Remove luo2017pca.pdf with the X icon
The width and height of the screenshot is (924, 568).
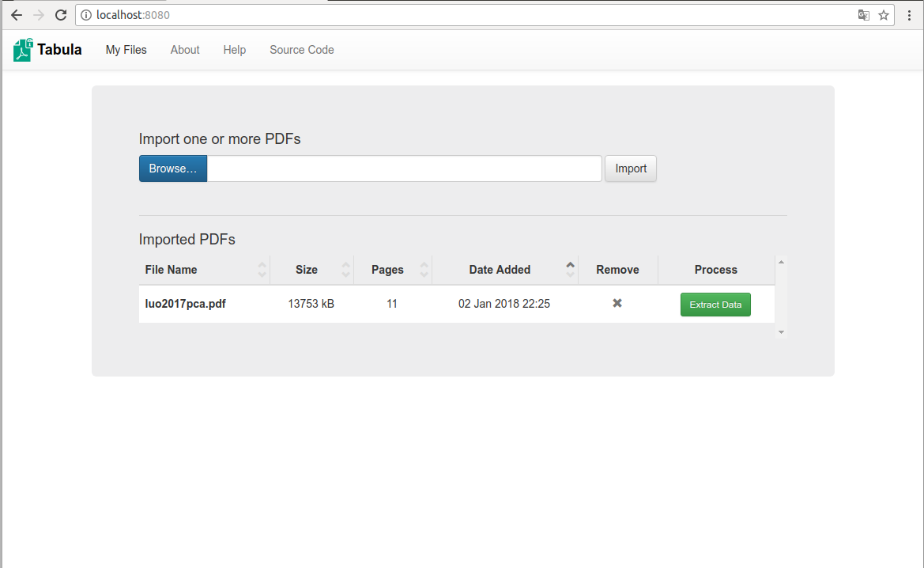click(617, 303)
